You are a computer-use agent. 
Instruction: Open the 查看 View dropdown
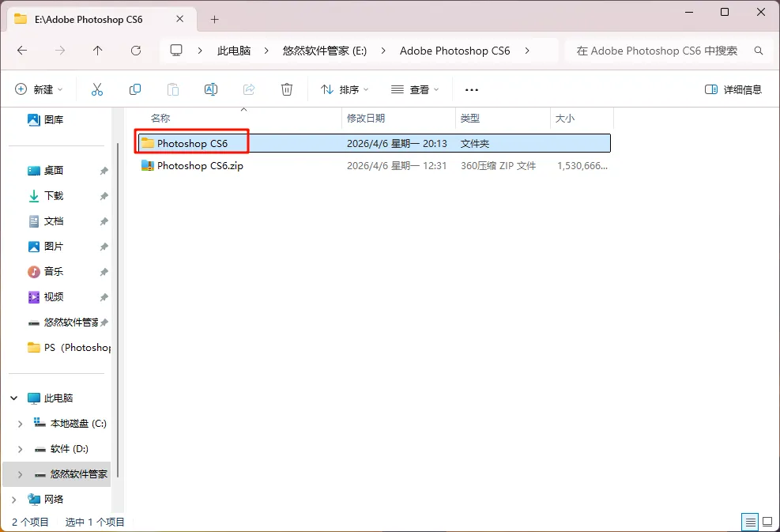click(x=415, y=89)
